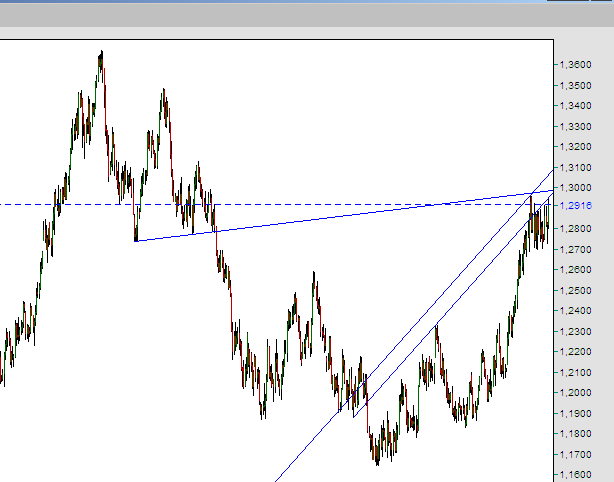The width and height of the screenshot is (614, 482).
Task: Click the 1,3200 price axis label
Action: (x=576, y=147)
